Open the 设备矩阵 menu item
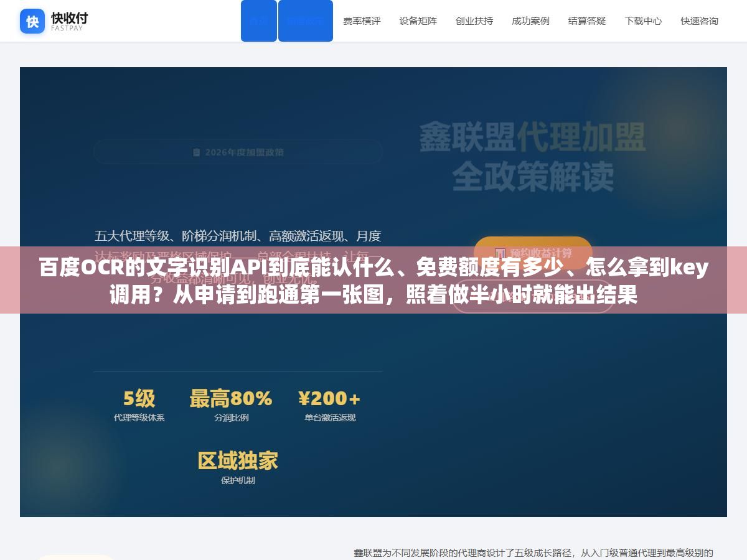This screenshot has width=747, height=560. [418, 21]
